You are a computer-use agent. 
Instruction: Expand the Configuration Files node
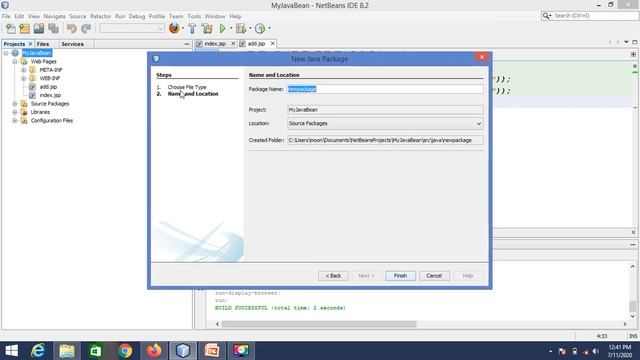coord(15,120)
